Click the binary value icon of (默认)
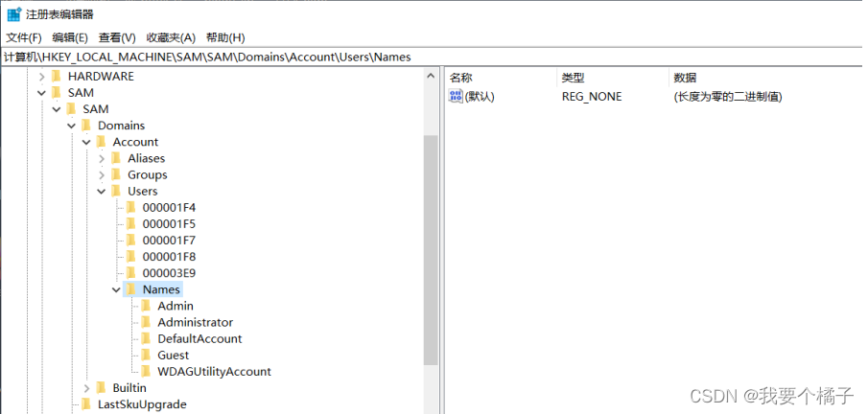 (456, 96)
